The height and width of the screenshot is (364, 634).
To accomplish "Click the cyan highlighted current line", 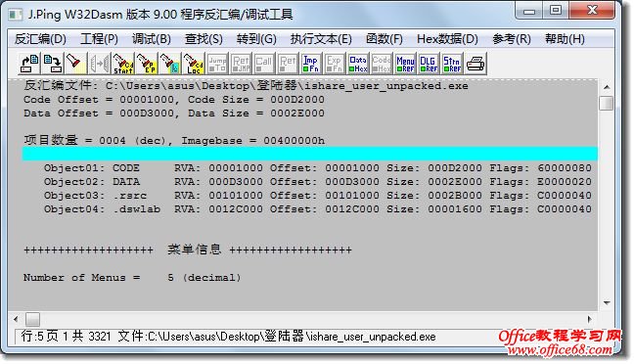I will 310,154.
